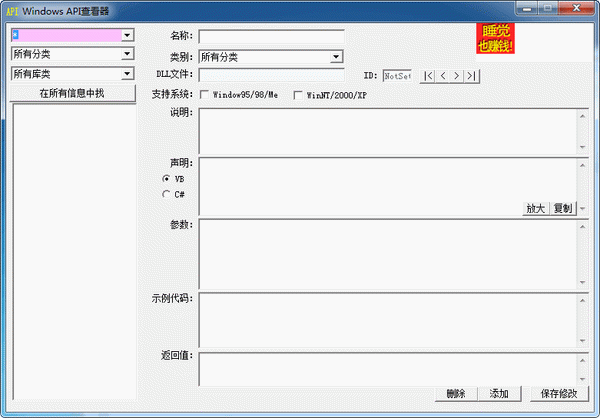Select the C# declaration radio button
The height and width of the screenshot is (418, 600).
click(x=166, y=194)
